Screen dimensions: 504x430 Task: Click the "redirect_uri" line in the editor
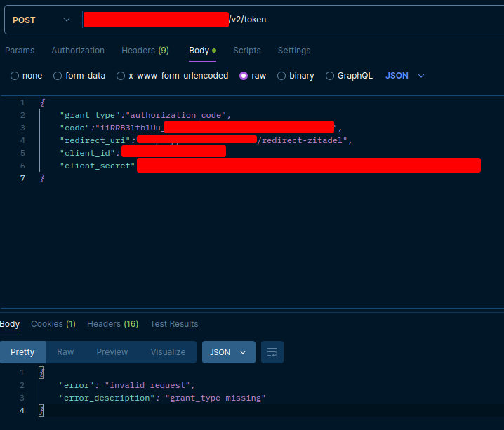[x=206, y=140]
